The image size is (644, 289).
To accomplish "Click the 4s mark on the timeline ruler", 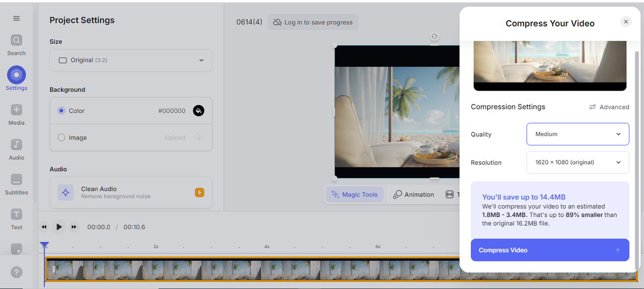I will click(267, 247).
